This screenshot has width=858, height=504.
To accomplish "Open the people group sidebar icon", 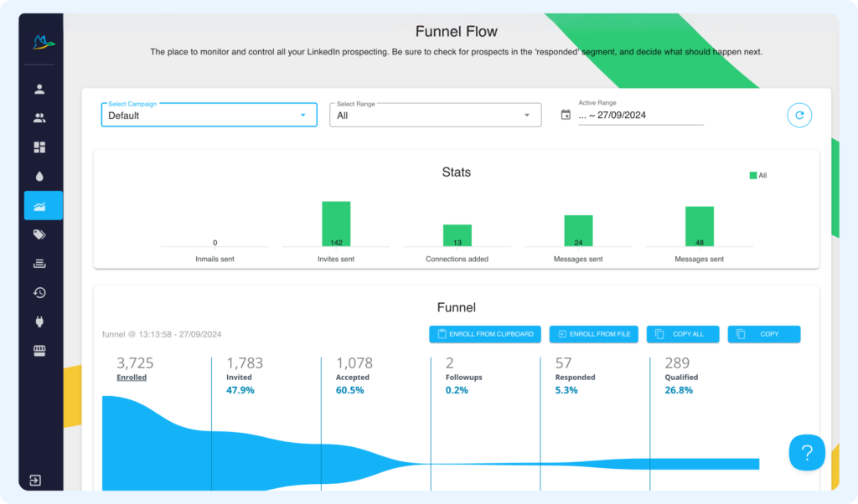I will [39, 118].
